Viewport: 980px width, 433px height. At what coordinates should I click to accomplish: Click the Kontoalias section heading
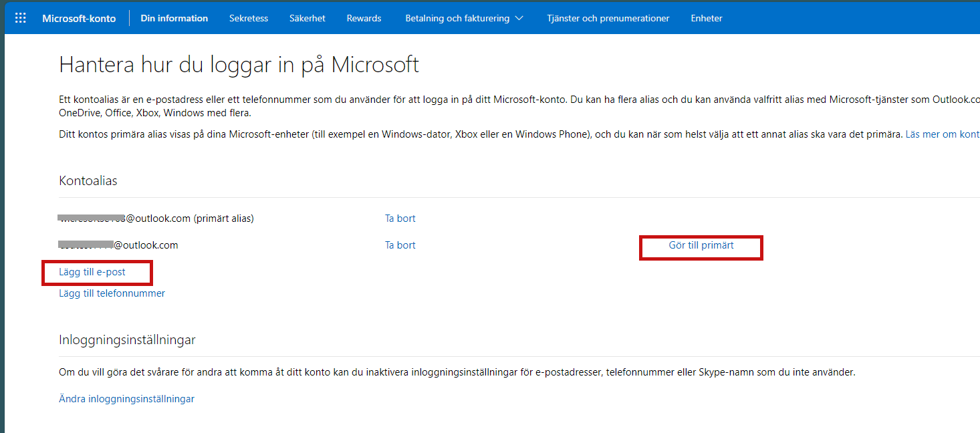coord(88,181)
